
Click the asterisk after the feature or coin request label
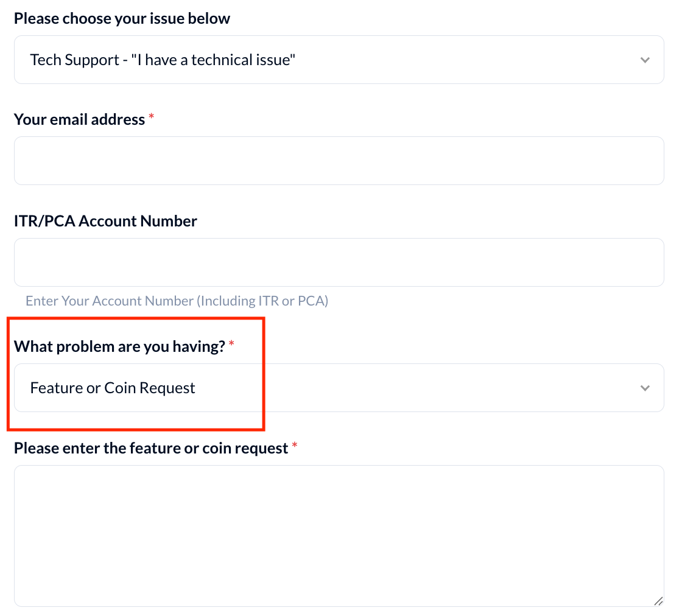295,447
